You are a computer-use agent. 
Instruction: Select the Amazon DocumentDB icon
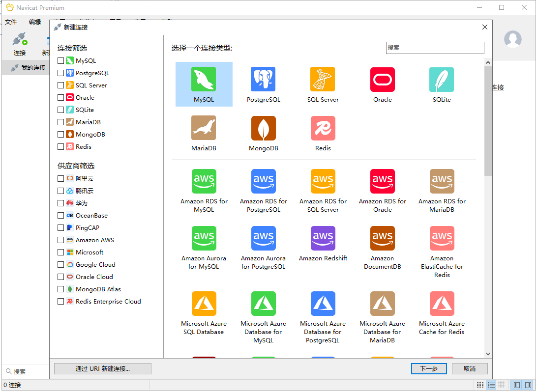coord(382,238)
